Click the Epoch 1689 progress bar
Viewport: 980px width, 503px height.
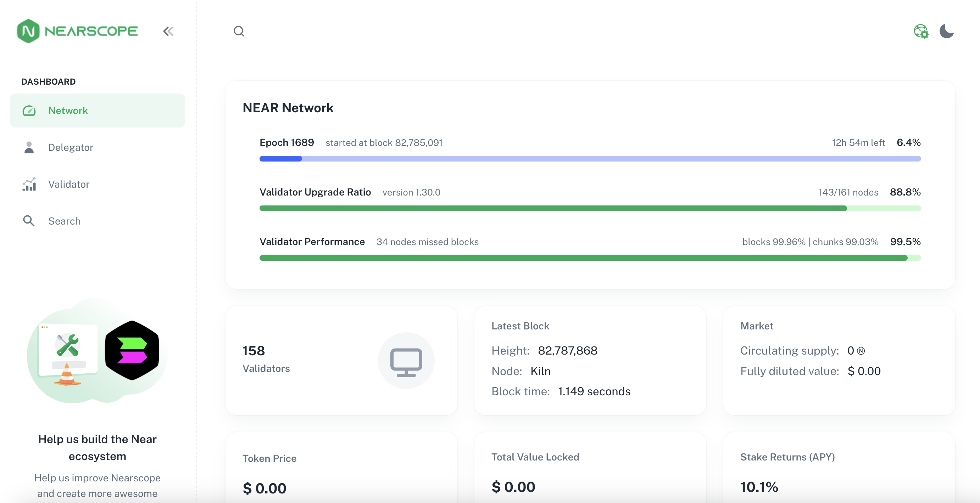pyautogui.click(x=590, y=159)
